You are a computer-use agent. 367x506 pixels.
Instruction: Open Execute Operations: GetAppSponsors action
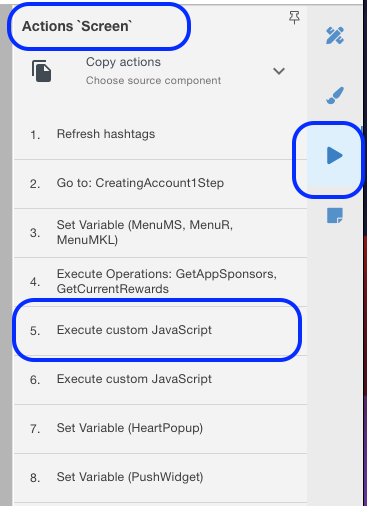pyautogui.click(x=160, y=282)
